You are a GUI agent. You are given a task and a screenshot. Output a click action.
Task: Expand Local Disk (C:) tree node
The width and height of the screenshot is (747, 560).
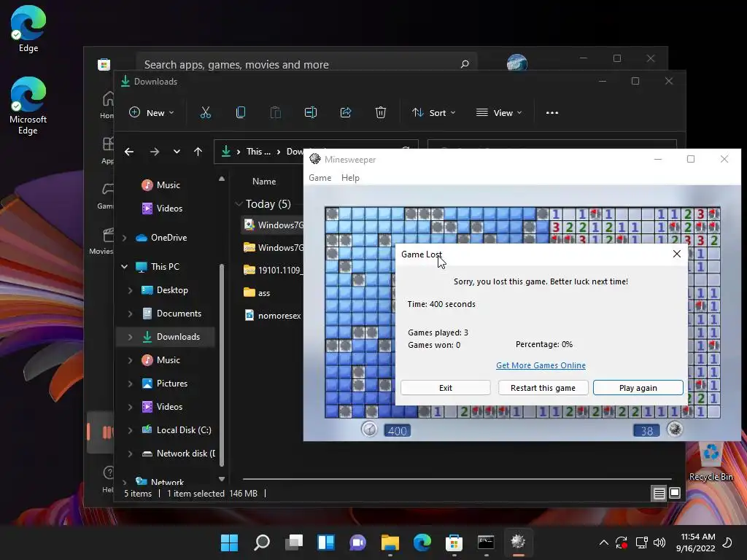click(x=130, y=430)
